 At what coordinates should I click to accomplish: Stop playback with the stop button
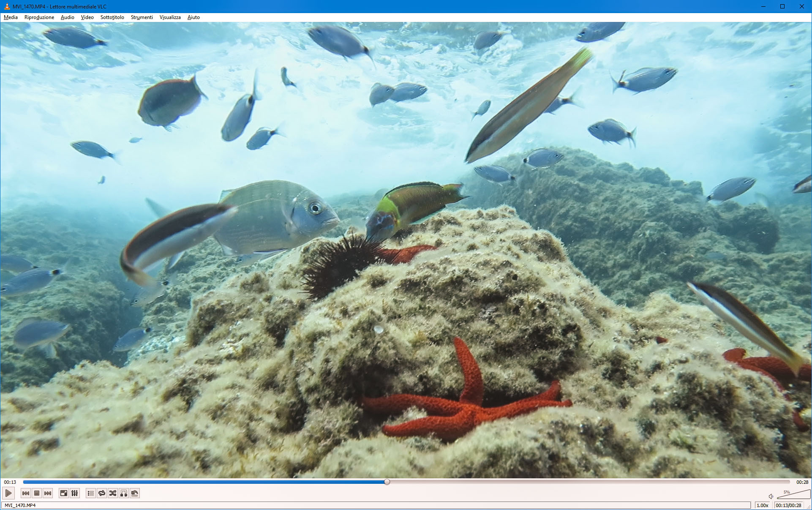[x=37, y=493]
